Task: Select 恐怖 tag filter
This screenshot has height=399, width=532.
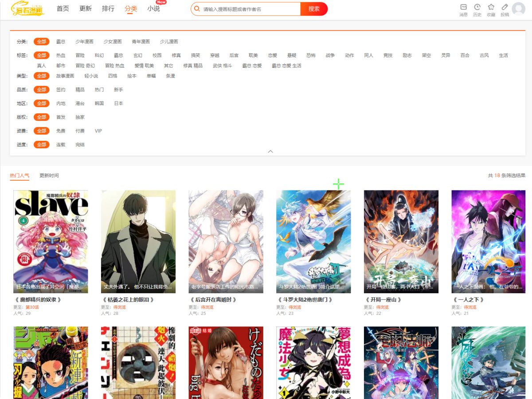Action: pos(311,55)
